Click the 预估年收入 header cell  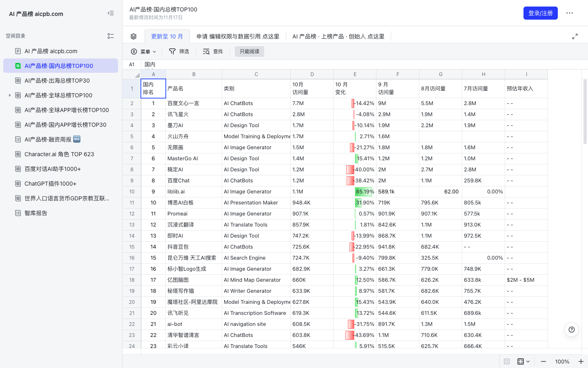pyautogui.click(x=526, y=89)
